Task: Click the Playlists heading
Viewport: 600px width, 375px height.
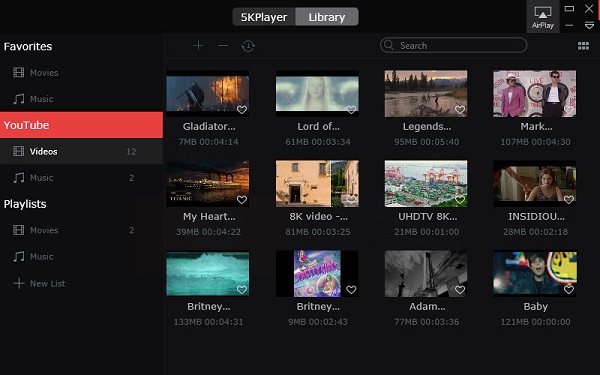Action: [25, 204]
